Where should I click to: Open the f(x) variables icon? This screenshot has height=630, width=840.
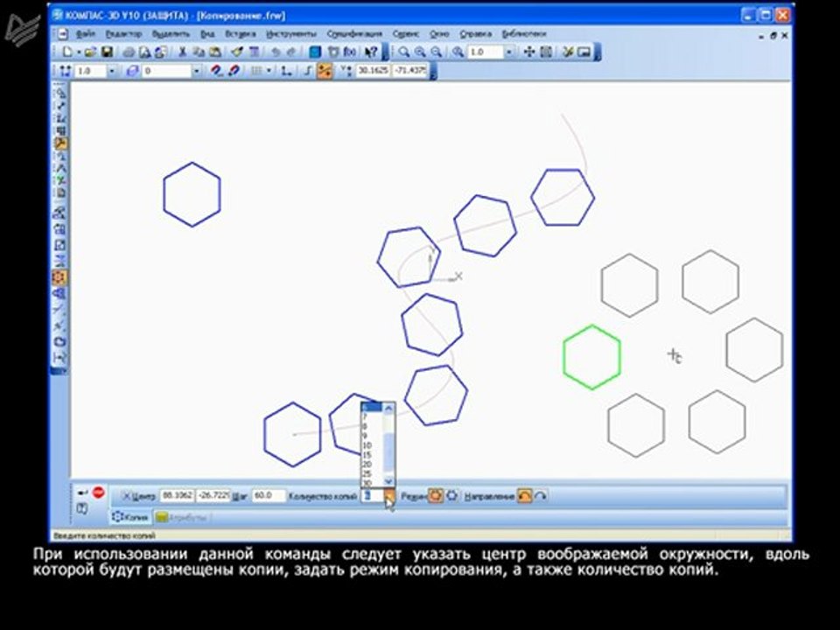click(x=350, y=52)
